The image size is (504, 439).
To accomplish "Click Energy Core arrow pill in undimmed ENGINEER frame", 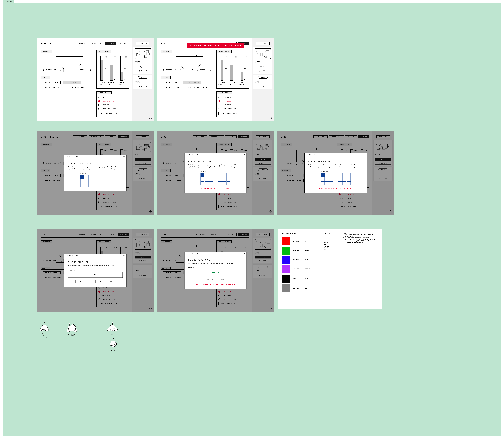I will point(53,70).
